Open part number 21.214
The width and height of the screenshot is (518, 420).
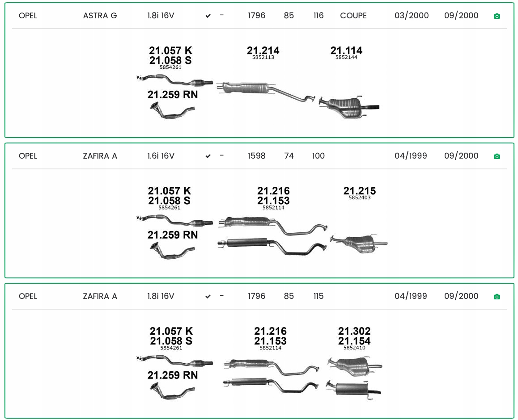point(263,50)
